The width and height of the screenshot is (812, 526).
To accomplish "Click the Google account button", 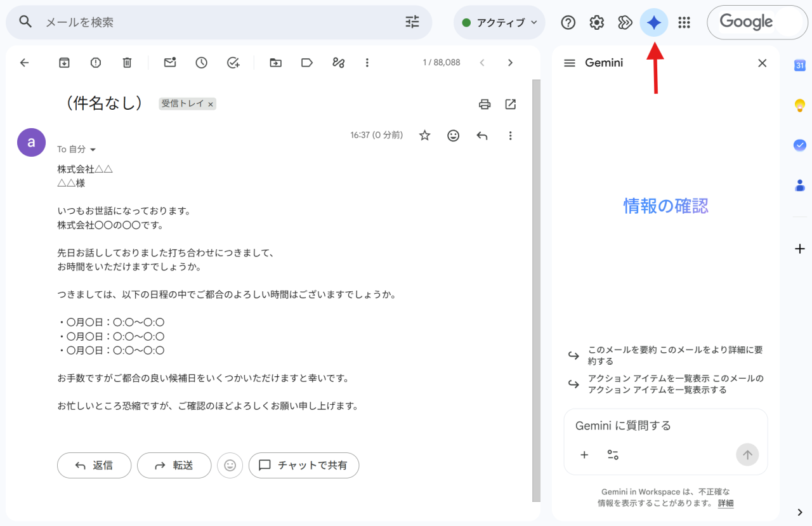I will 757,22.
